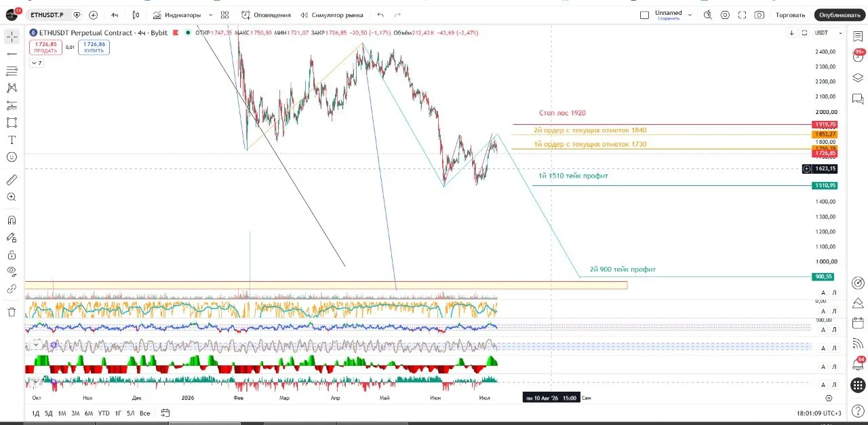868x425 pixels.
Task: Expand the favorite indicators dropdown arrow
Action: click(210, 14)
